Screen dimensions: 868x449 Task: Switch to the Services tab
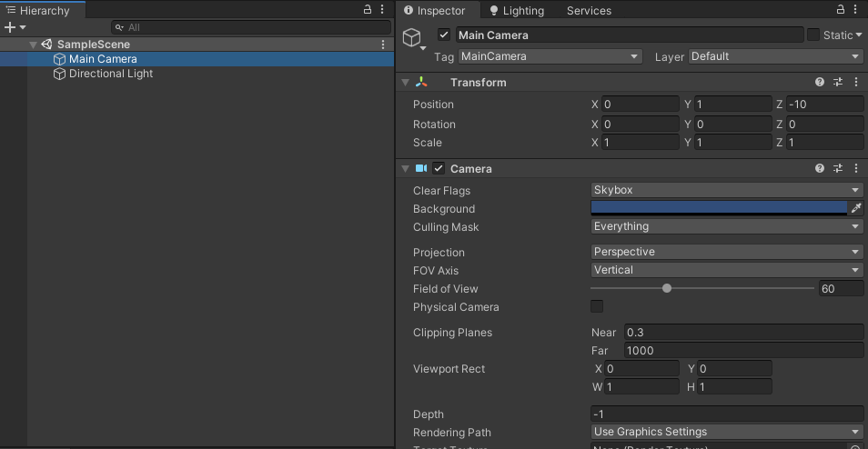tap(589, 11)
